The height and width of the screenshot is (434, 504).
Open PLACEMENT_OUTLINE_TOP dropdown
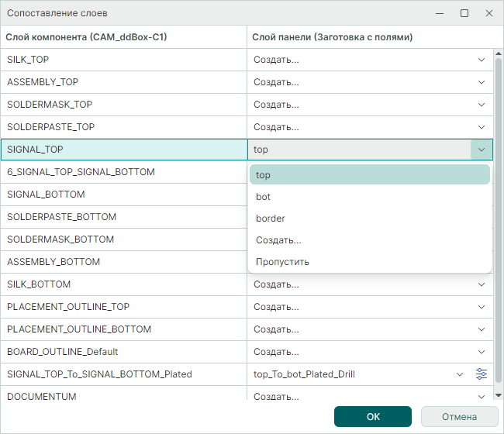(482, 307)
